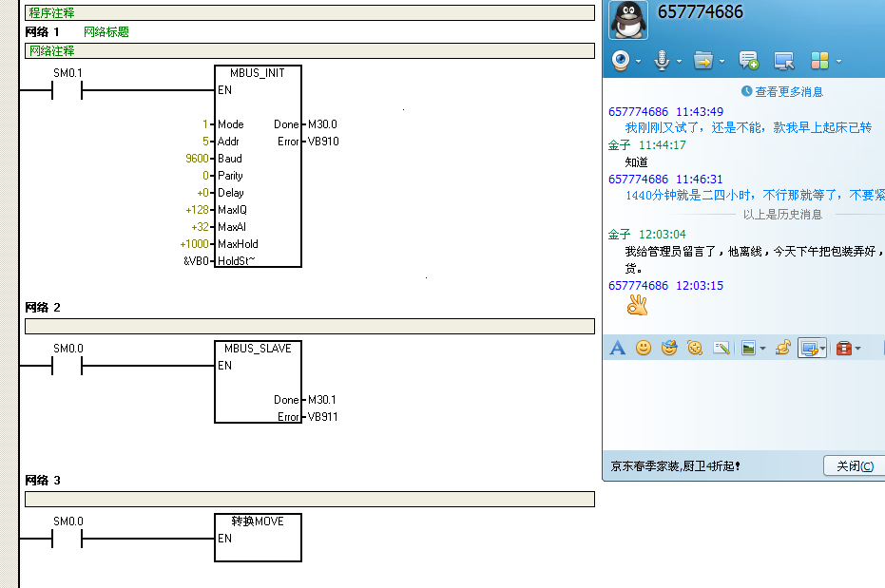Expand the video call options arrow
The image size is (885, 588).
[x=639, y=62]
